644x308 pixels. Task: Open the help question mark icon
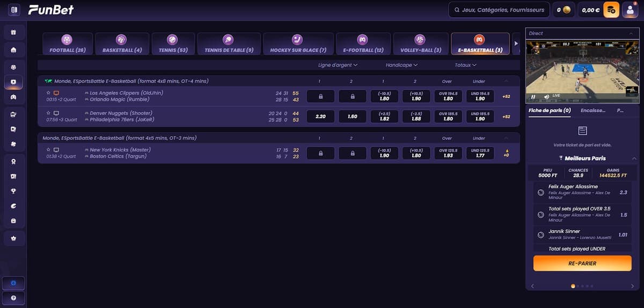[13, 297]
